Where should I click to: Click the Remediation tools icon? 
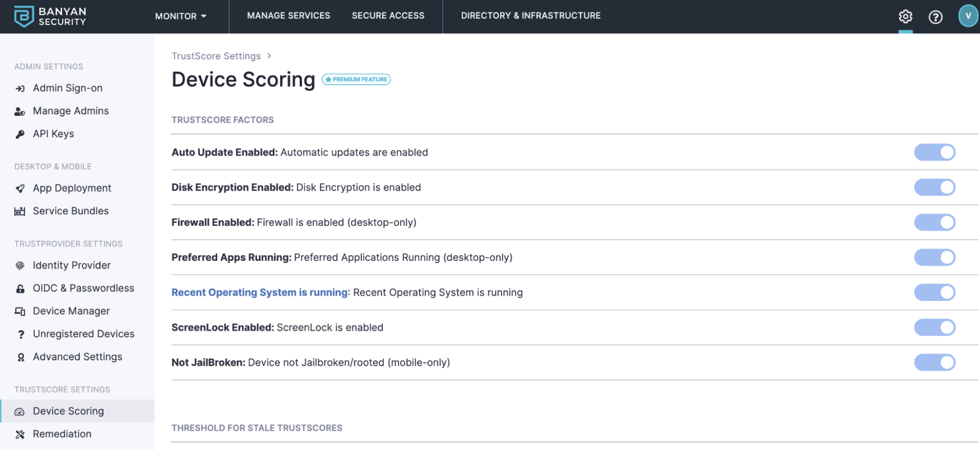click(x=20, y=434)
